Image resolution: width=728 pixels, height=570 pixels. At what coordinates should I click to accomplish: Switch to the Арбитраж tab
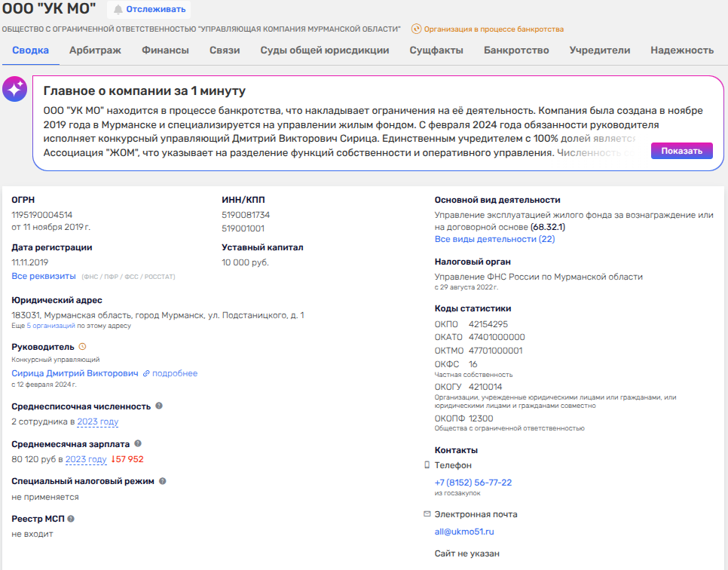tap(95, 51)
